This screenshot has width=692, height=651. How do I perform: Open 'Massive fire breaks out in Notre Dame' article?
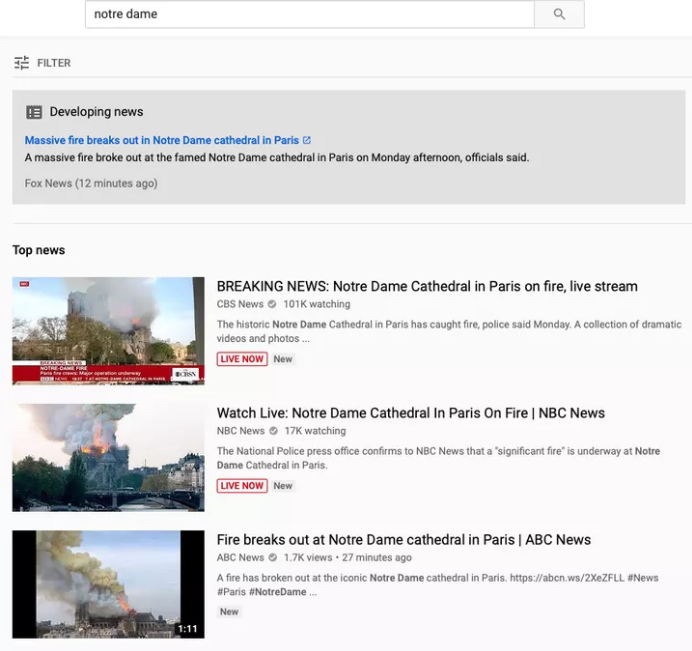pos(161,140)
